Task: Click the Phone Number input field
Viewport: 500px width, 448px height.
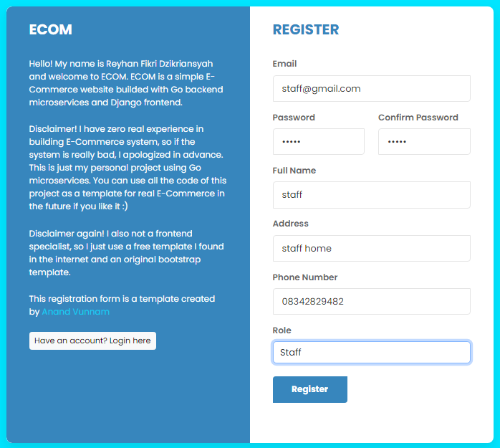Action: 371,302
